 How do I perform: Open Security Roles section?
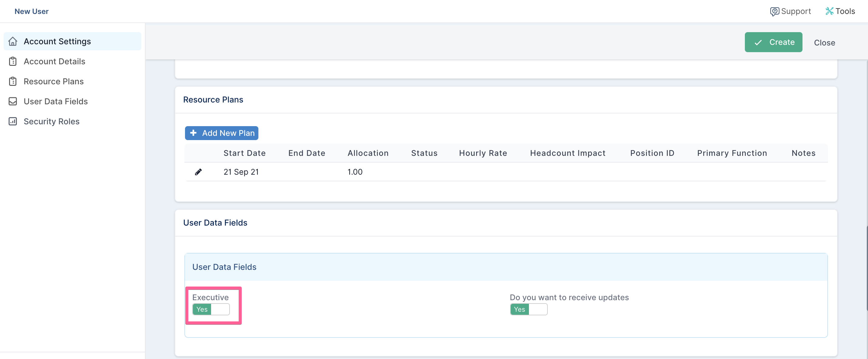tap(52, 121)
